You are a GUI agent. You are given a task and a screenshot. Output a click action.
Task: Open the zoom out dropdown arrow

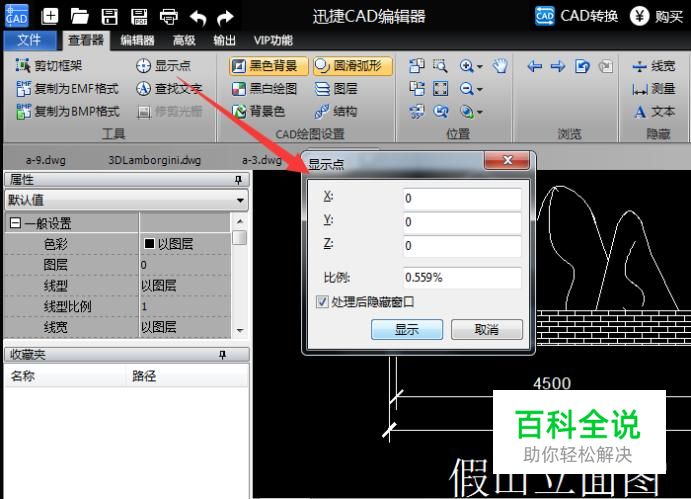(x=480, y=89)
